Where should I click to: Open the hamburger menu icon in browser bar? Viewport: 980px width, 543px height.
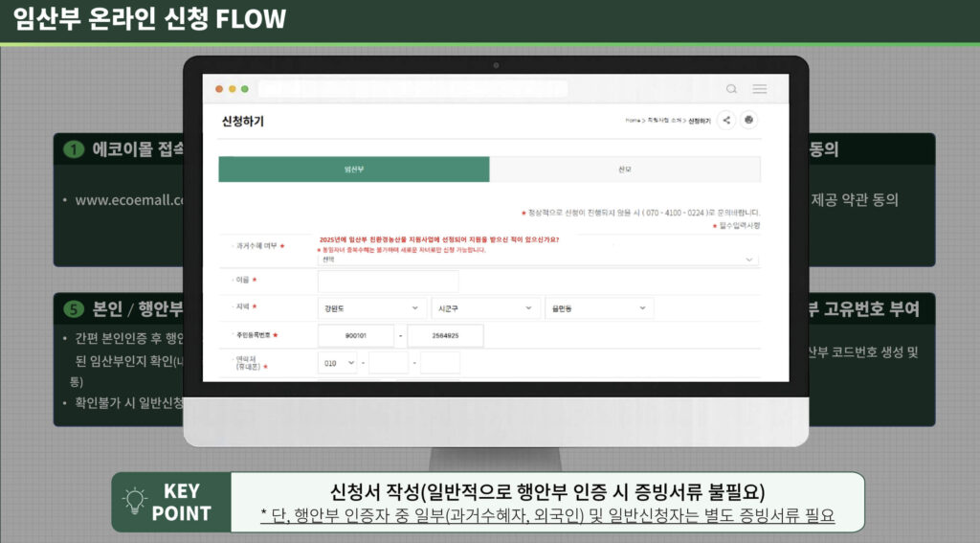[x=759, y=89]
